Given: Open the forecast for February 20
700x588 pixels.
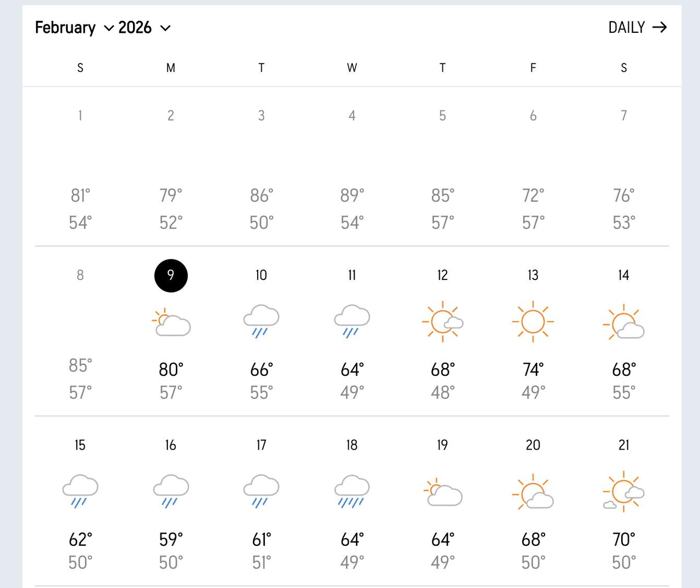Looking at the screenshot, I should coord(533,445).
